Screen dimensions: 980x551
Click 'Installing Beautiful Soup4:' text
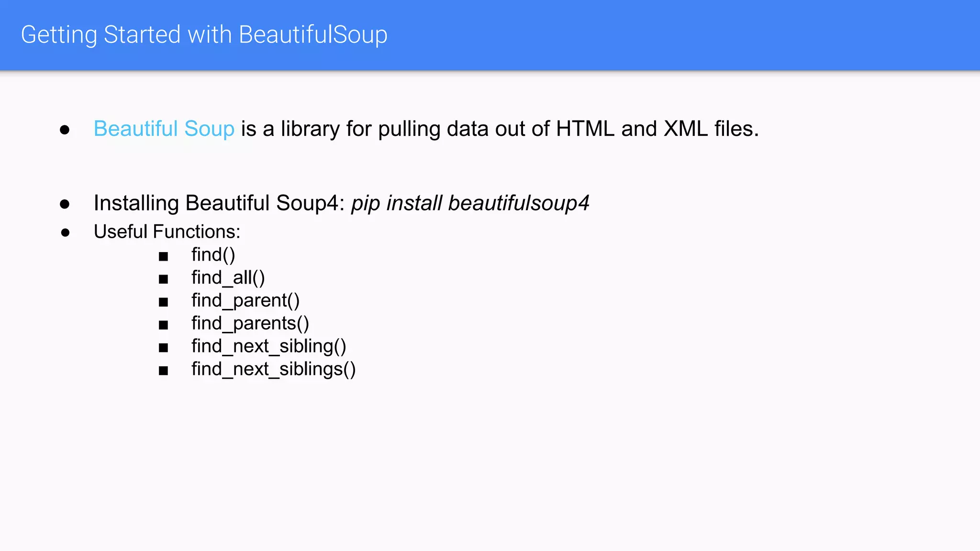[x=219, y=203]
